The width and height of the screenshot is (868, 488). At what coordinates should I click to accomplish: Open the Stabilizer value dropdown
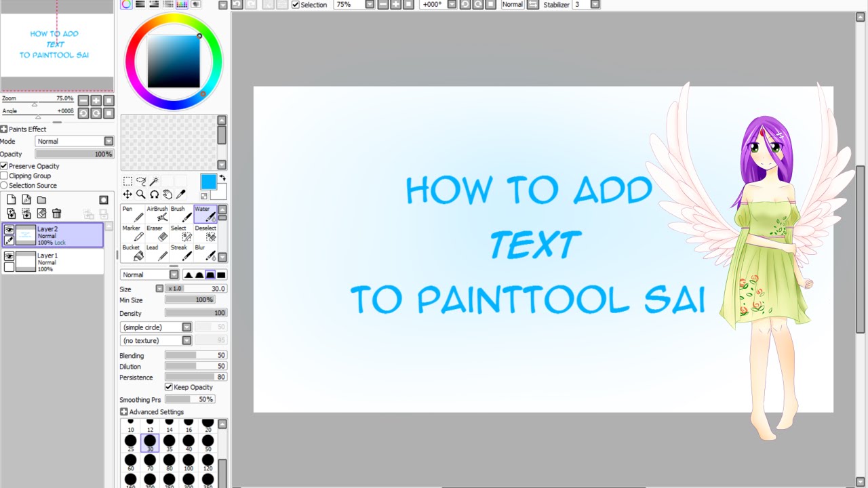tap(595, 4)
